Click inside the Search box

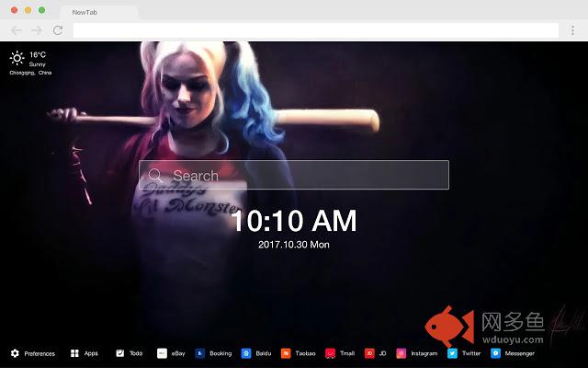point(303,175)
